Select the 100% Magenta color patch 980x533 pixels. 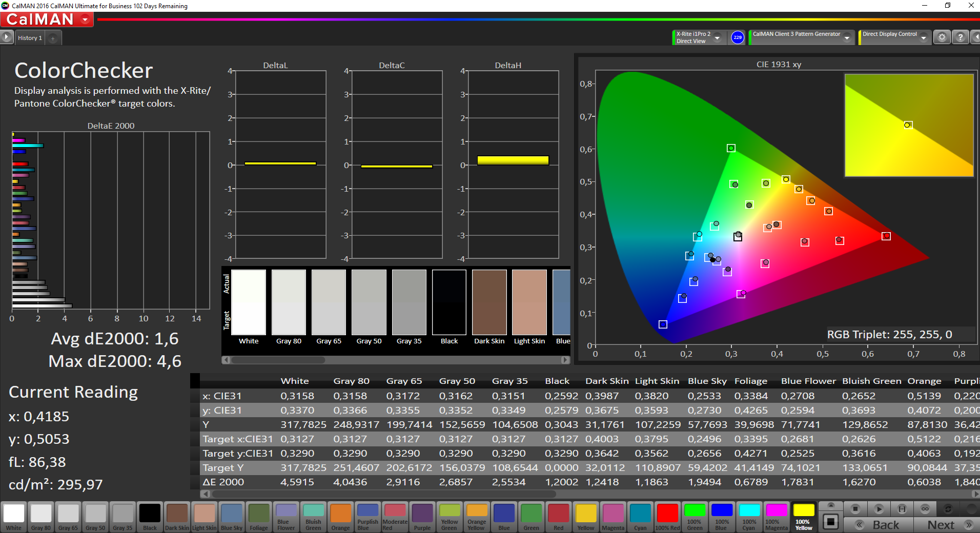coord(776,517)
